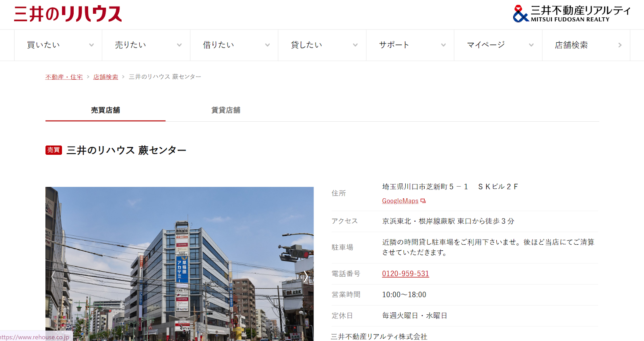644x341 pixels.
Task: Click access text 京浜東北・根岸線蕨駅
Action: click(419, 221)
